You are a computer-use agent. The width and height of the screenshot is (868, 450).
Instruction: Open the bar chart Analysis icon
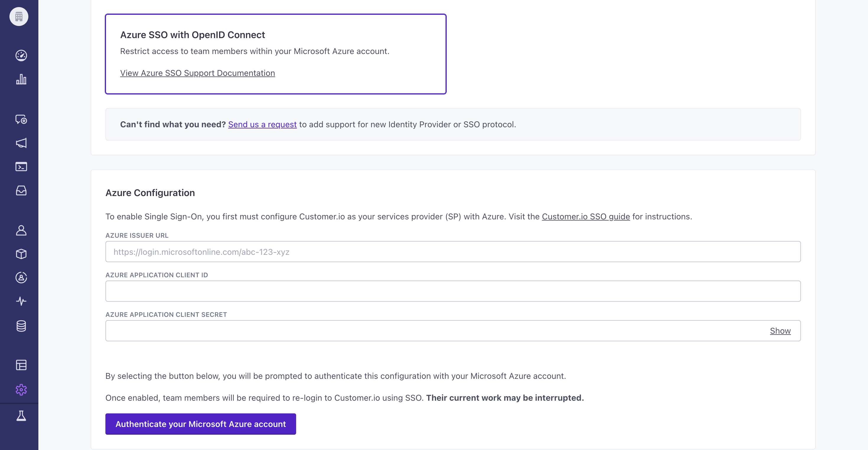[21, 79]
